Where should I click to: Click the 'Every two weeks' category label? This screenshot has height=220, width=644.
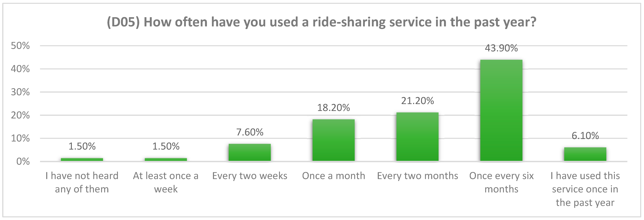point(249,176)
